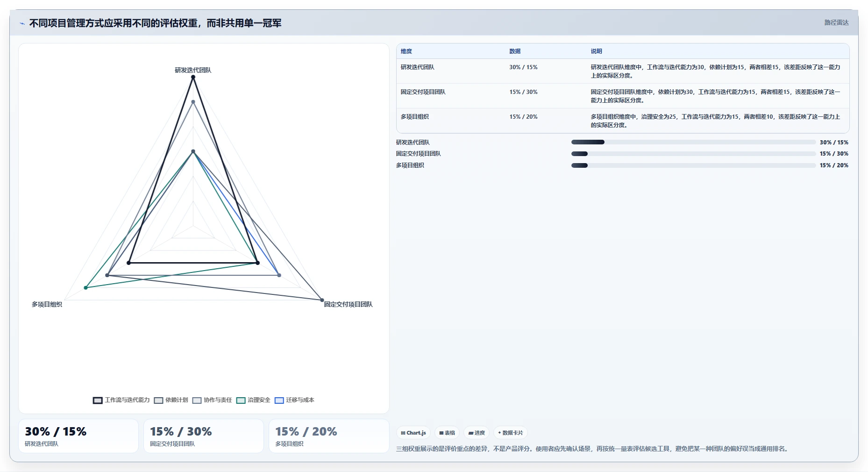The width and height of the screenshot is (868, 472).
Task: Toggle the 迁移与成本 legend series
Action: pyautogui.click(x=294, y=400)
